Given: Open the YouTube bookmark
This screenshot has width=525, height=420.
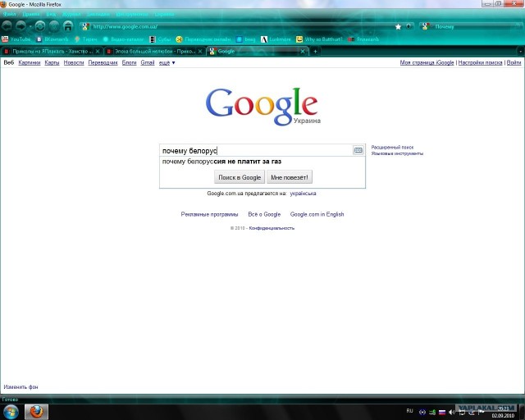Looking at the screenshot, I should [16, 39].
